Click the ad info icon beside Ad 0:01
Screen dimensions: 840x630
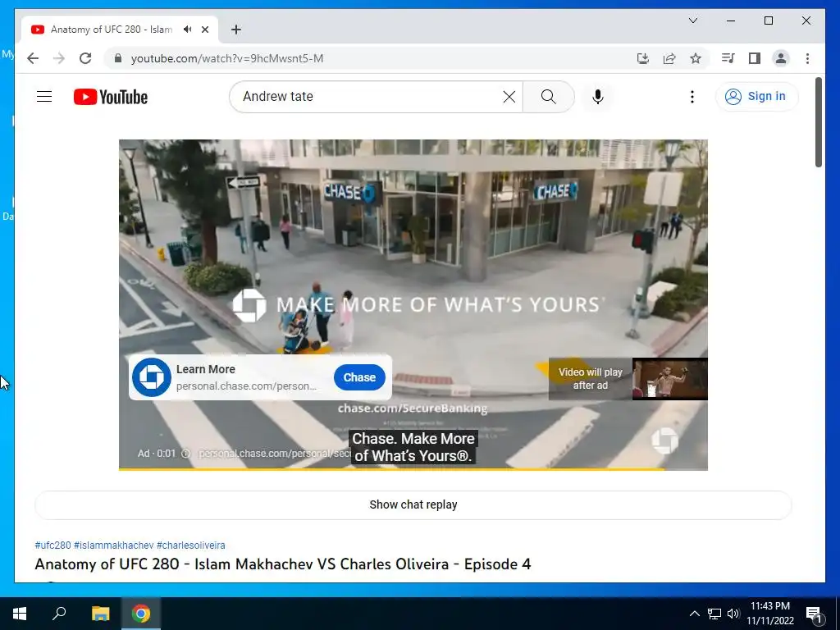point(186,453)
